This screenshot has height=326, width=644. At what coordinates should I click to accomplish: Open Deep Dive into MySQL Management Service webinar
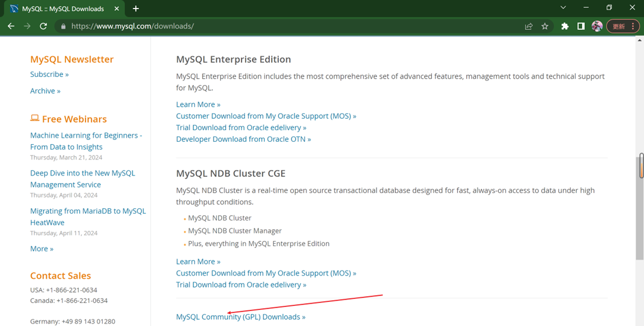(83, 178)
